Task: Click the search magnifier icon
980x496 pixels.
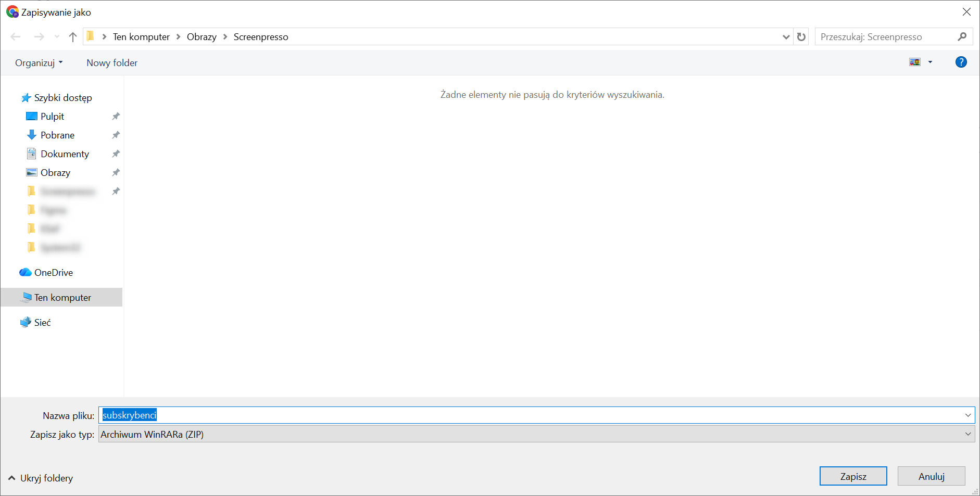Action: pos(962,37)
